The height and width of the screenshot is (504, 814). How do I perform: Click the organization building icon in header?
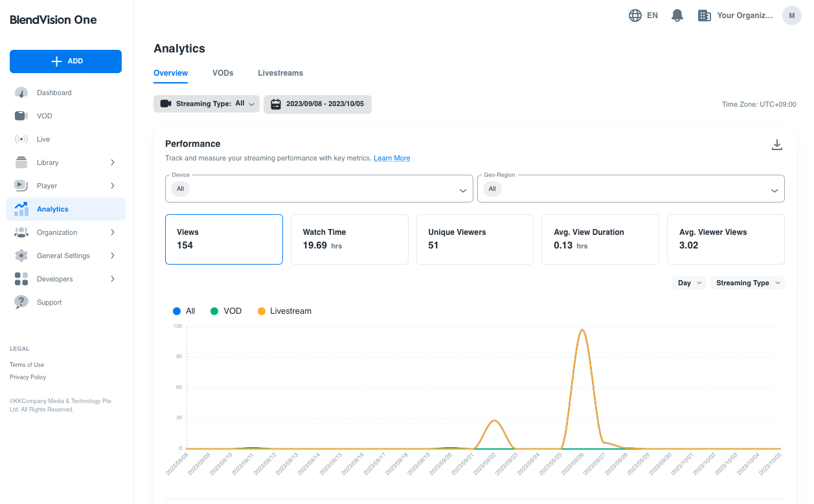[x=705, y=16]
